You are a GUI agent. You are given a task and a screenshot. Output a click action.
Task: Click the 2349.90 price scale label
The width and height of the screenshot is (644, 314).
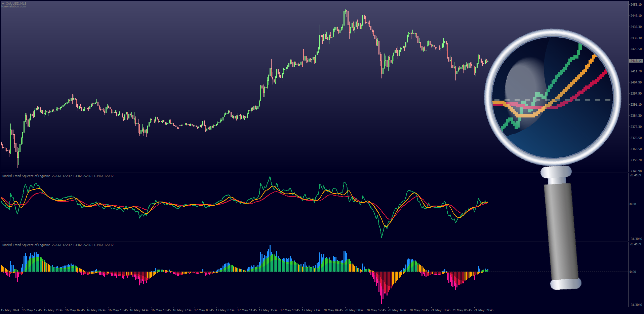(x=636, y=171)
